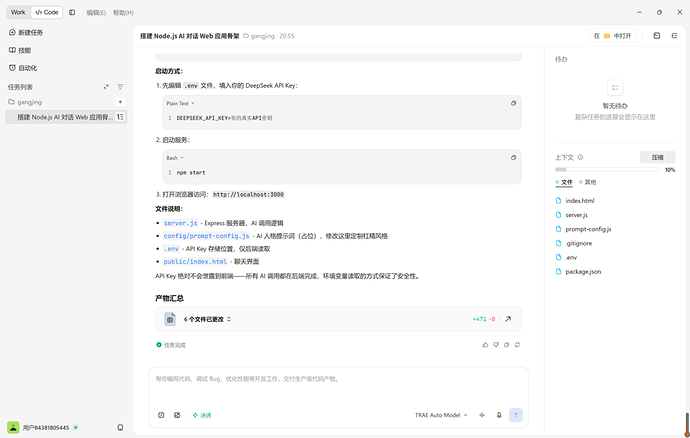The width and height of the screenshot is (690, 438).
Task: Give a thumbs down to the response
Action: tap(496, 345)
